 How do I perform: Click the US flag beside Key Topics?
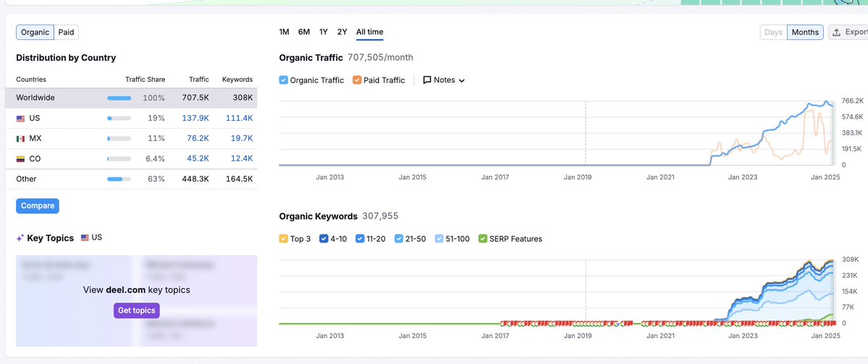(x=85, y=237)
